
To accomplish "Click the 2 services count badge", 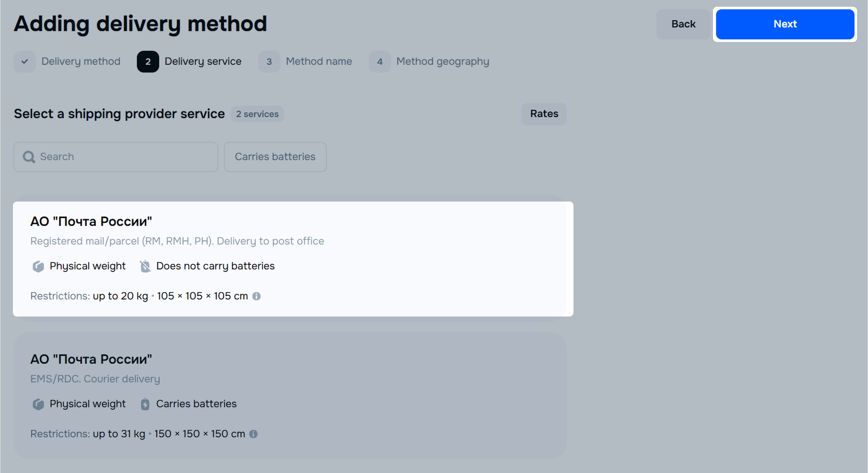I will [x=257, y=114].
